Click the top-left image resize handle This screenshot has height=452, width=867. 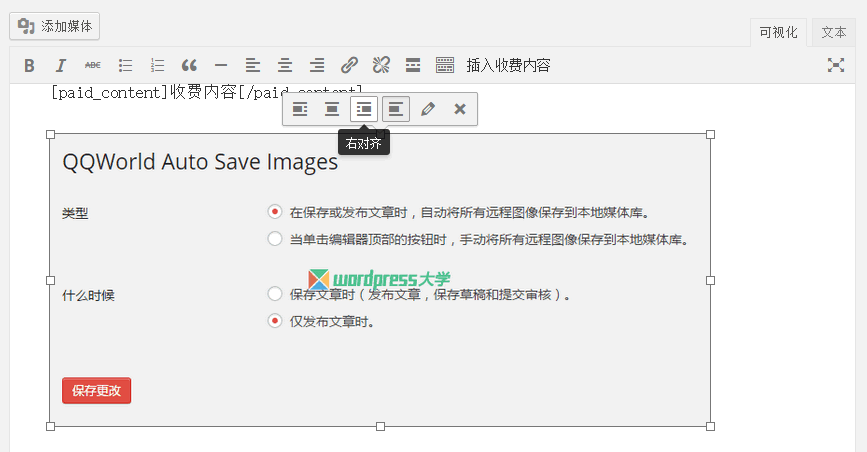(x=50, y=134)
